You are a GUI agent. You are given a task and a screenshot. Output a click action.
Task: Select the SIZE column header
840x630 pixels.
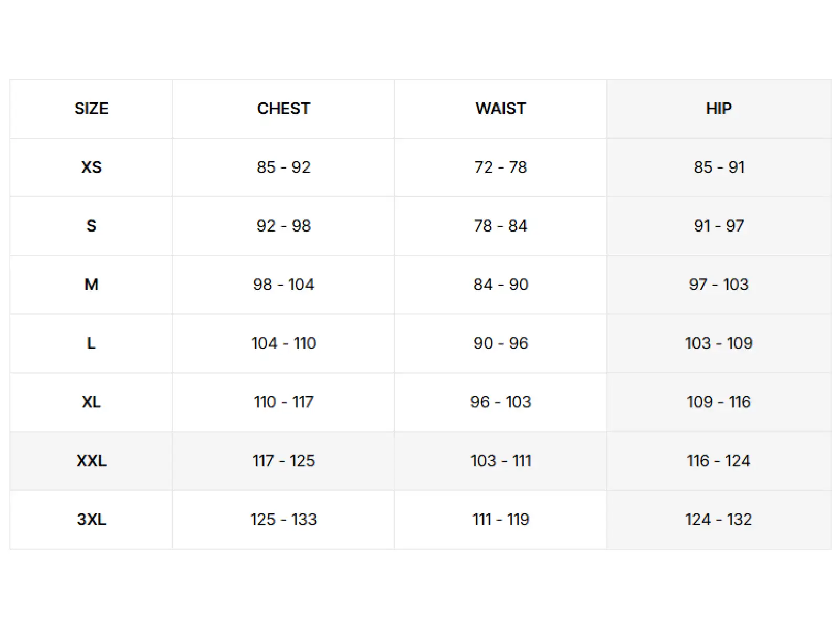point(91,109)
